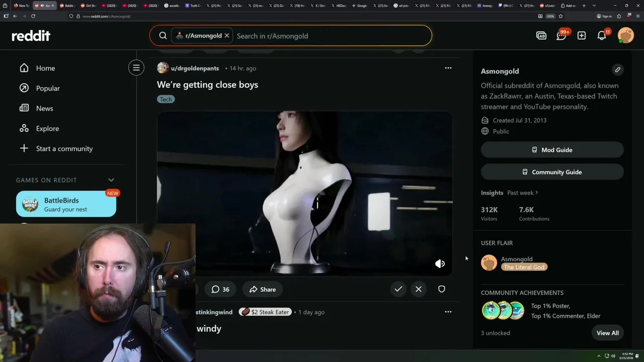644x362 pixels.
Task: Open the Reddit advertise AD icon
Action: coord(541,36)
